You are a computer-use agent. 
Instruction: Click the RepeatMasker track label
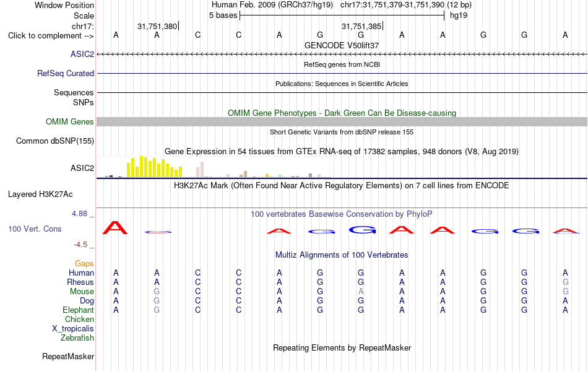[x=68, y=356]
